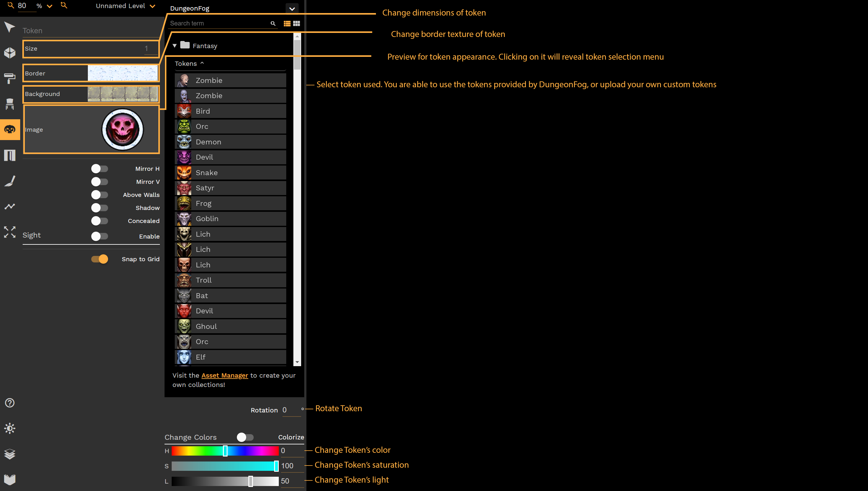
Task: Select the Snake token
Action: click(231, 173)
